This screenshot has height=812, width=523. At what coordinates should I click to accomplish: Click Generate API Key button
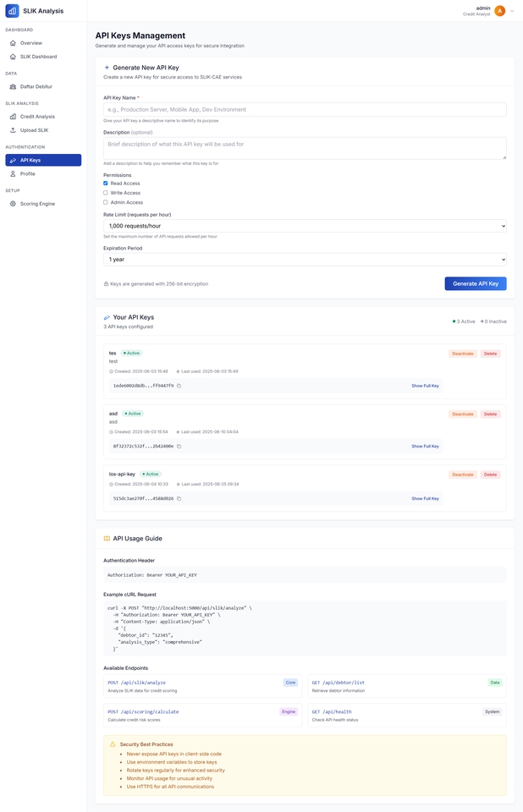pyautogui.click(x=476, y=283)
